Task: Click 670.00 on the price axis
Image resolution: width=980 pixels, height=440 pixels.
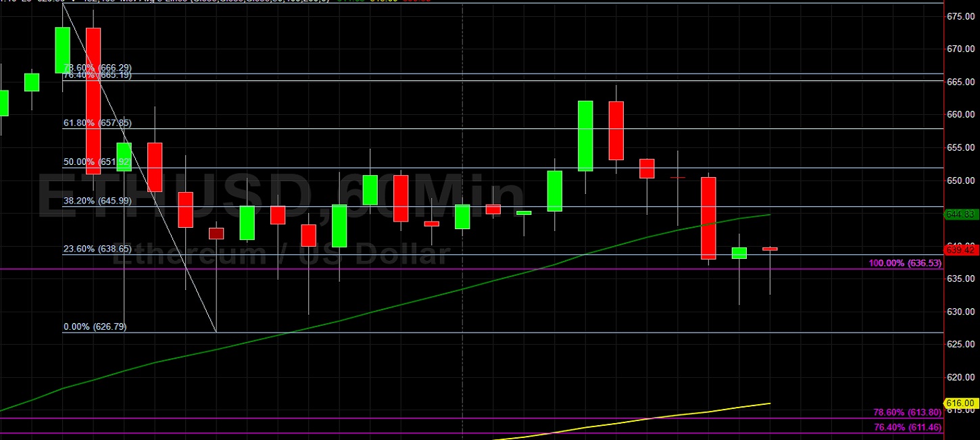Action: (x=960, y=49)
